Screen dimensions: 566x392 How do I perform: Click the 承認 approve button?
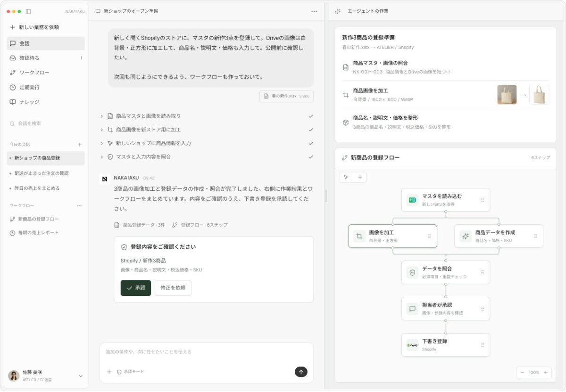tap(136, 288)
